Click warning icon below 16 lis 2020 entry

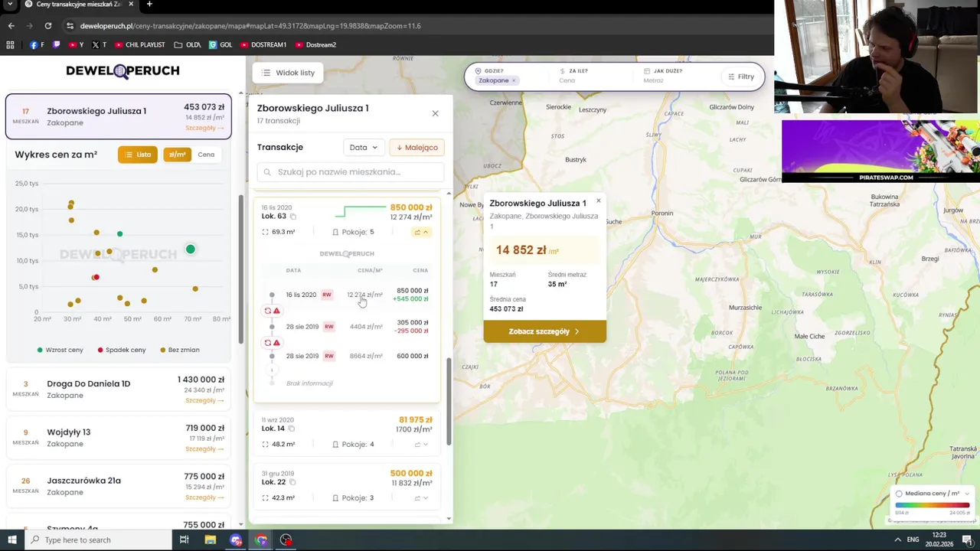276,311
